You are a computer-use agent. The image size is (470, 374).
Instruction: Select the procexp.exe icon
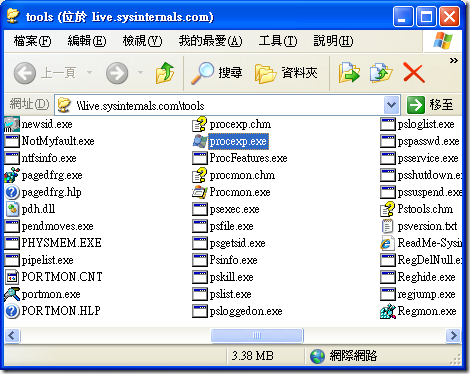click(x=200, y=141)
